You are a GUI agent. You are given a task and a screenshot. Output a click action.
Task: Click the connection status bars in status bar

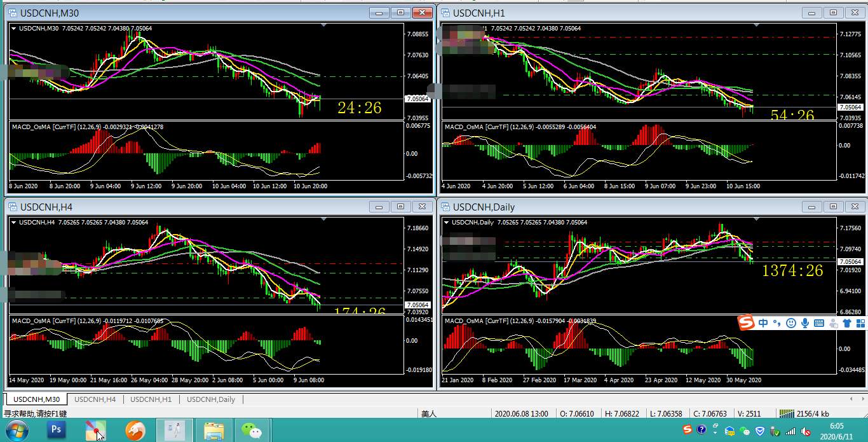coord(786,413)
